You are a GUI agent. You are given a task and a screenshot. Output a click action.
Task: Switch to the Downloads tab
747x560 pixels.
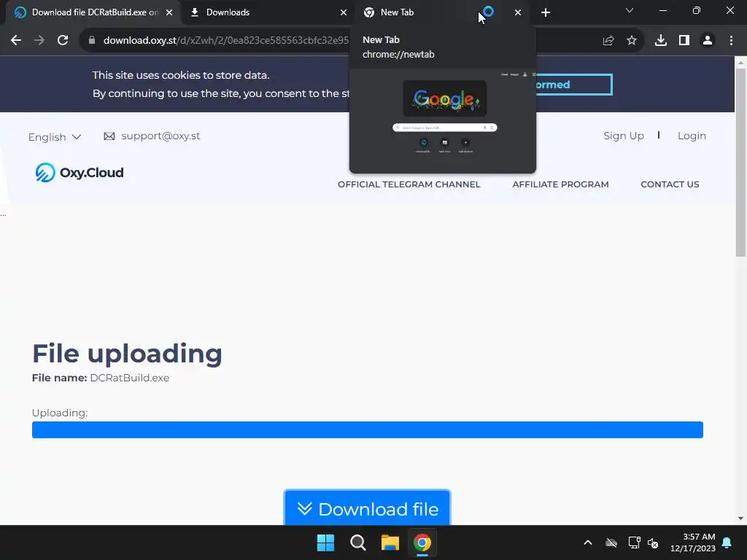[268, 12]
